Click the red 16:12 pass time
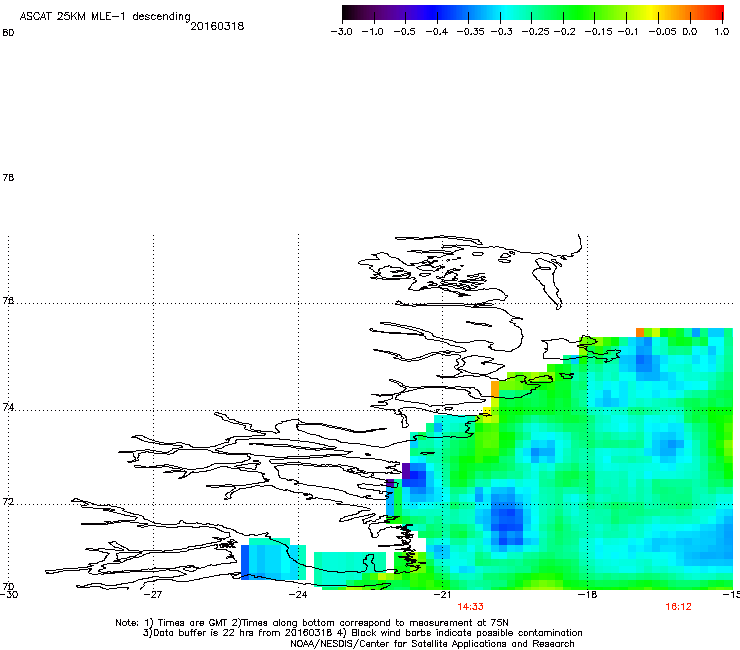The image size is (740, 650). coord(678,607)
